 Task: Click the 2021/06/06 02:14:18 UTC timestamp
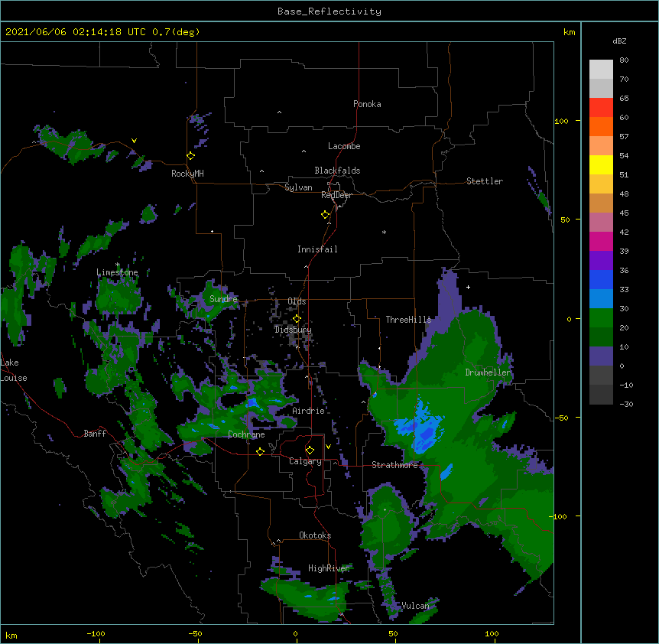tap(76, 32)
